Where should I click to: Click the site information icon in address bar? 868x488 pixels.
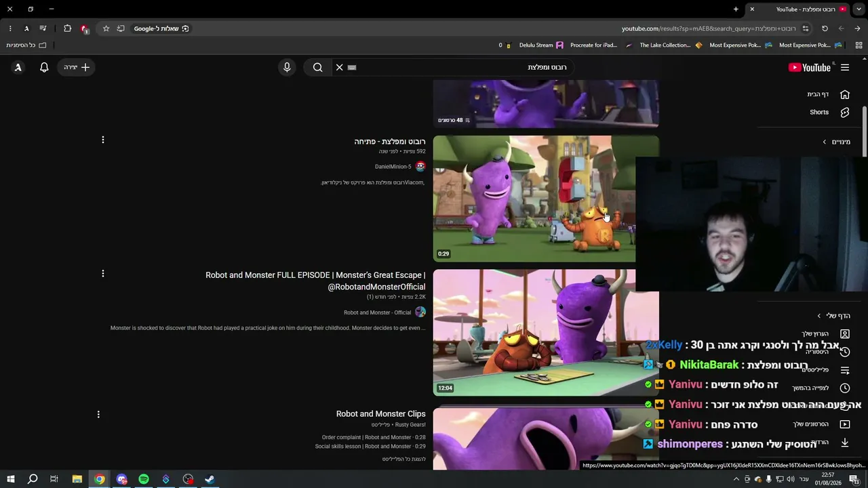point(805,28)
